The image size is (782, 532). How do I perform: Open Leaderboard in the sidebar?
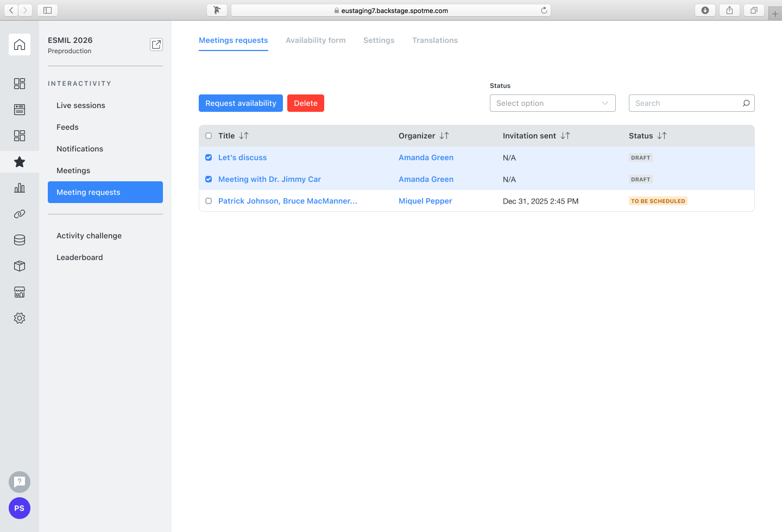click(x=80, y=257)
